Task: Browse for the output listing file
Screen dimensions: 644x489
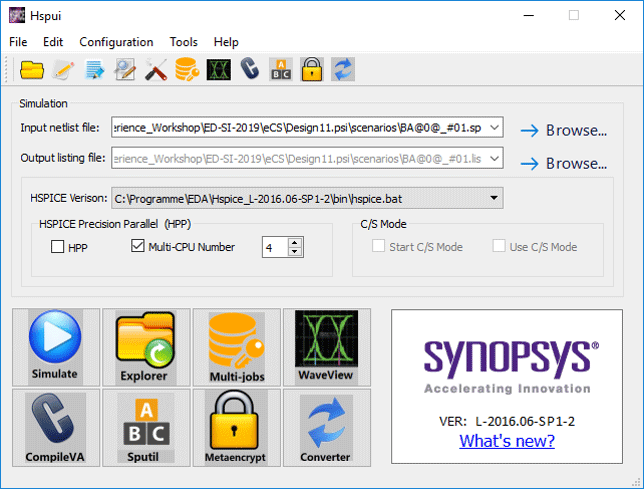Action: point(564,164)
